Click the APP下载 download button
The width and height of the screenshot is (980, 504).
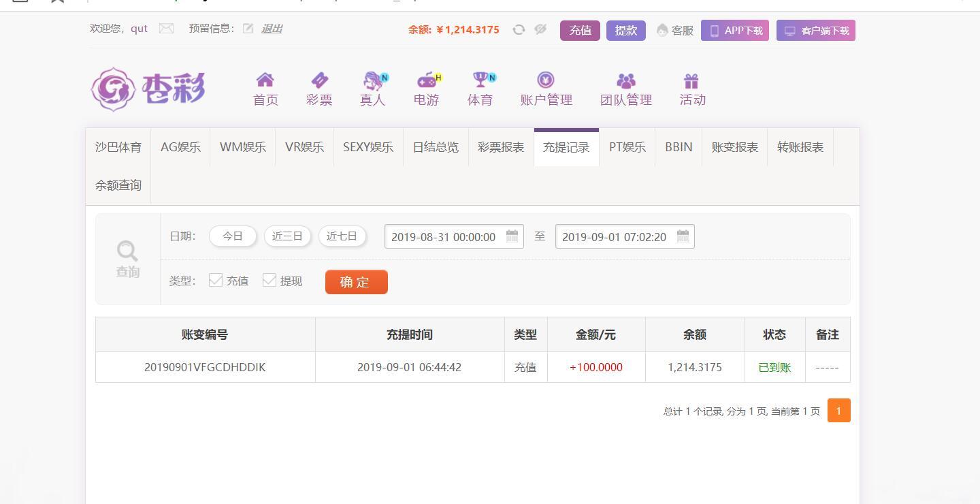click(736, 31)
